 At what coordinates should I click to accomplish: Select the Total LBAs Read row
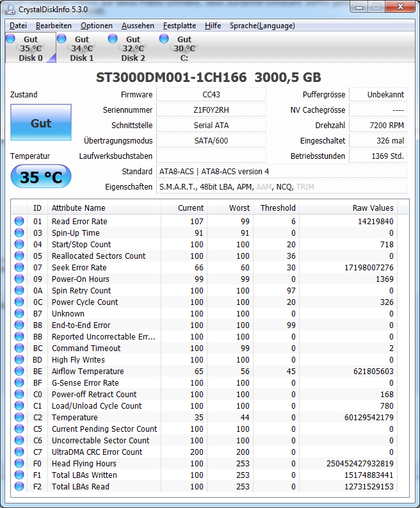pos(205,487)
